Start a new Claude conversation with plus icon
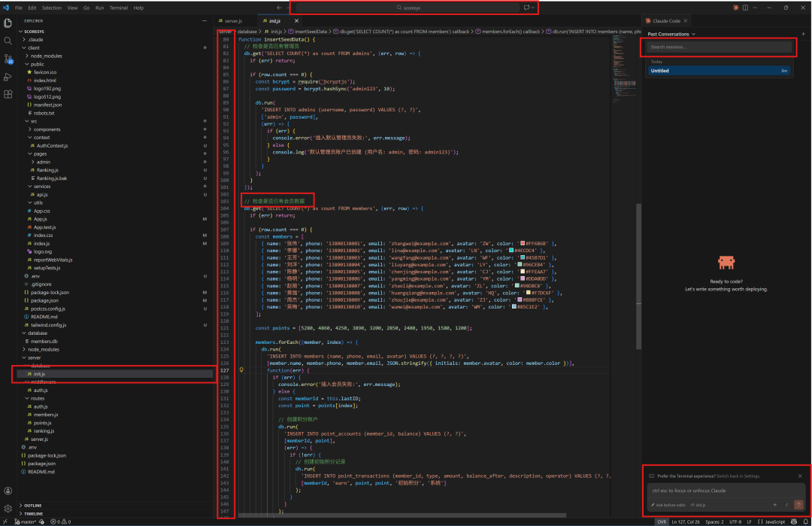This screenshot has width=812, height=526. point(803,34)
